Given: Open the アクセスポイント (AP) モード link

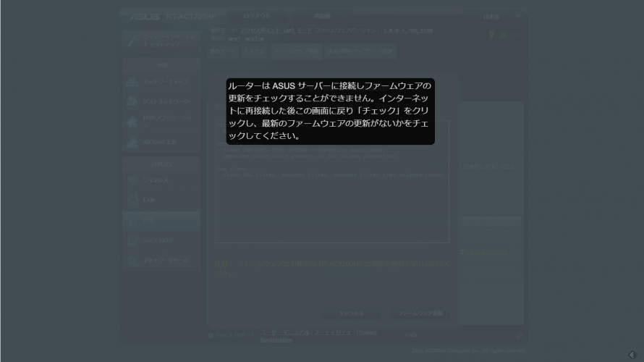Looking at the screenshot, I should (276, 30).
